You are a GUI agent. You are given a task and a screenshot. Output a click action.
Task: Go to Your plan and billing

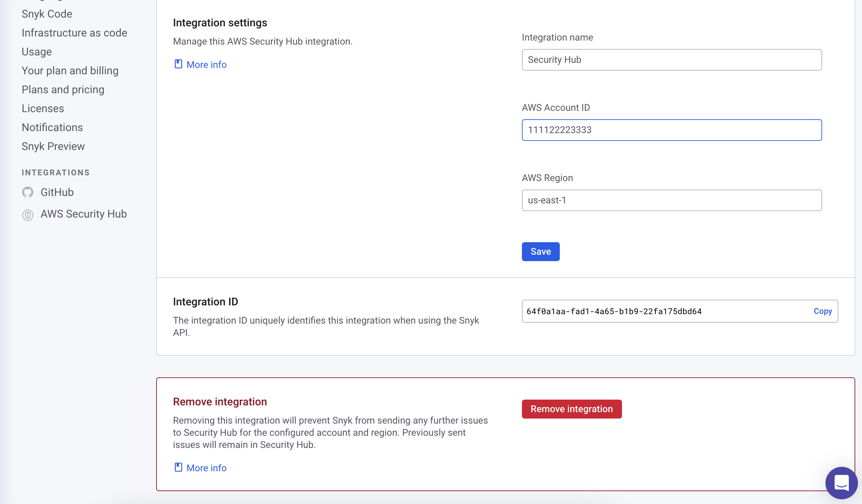pos(70,71)
